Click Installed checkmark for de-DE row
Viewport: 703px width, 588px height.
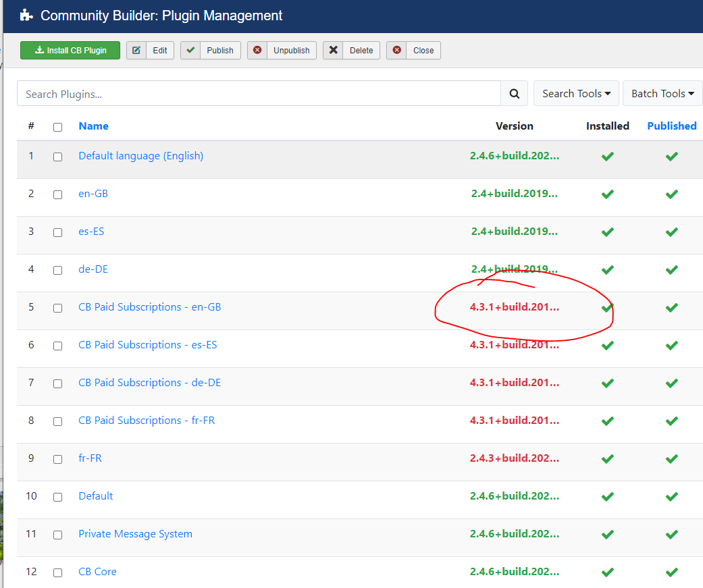(608, 270)
